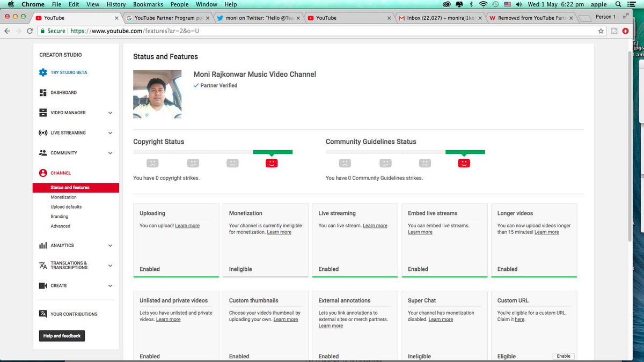Bookmark page with star icon
The image size is (644, 362).
(x=601, y=31)
